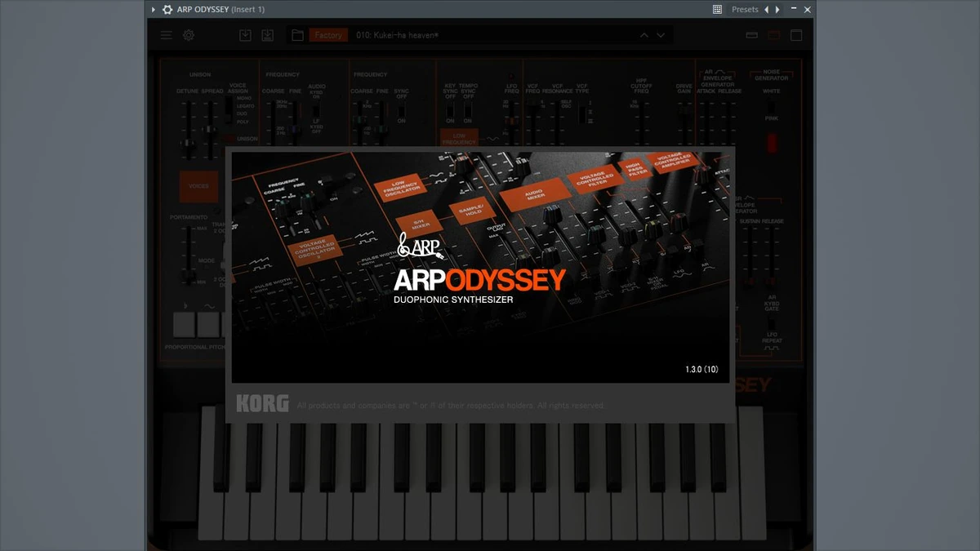Step to the next program with the down chevron

(x=661, y=35)
